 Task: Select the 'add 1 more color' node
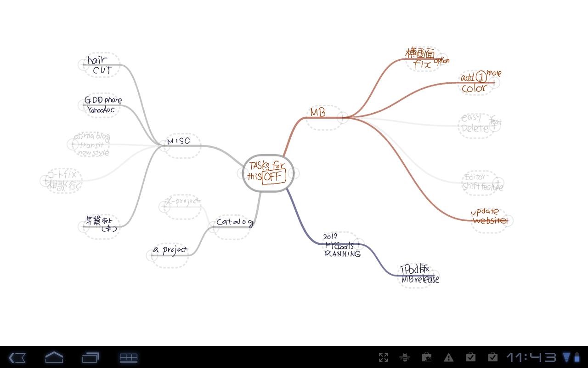[x=479, y=82]
